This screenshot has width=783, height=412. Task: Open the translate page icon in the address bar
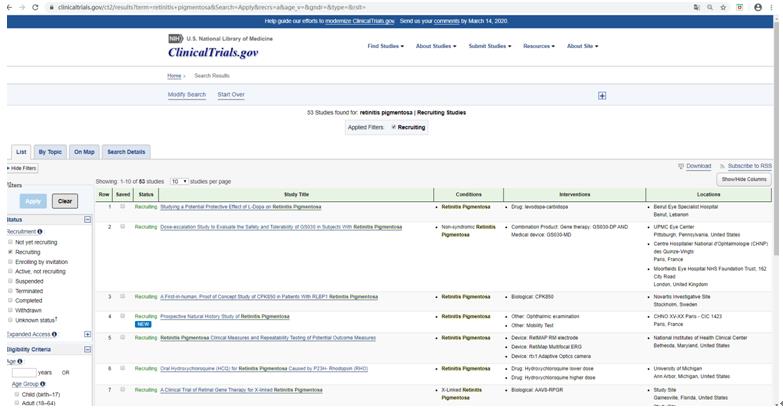point(697,7)
